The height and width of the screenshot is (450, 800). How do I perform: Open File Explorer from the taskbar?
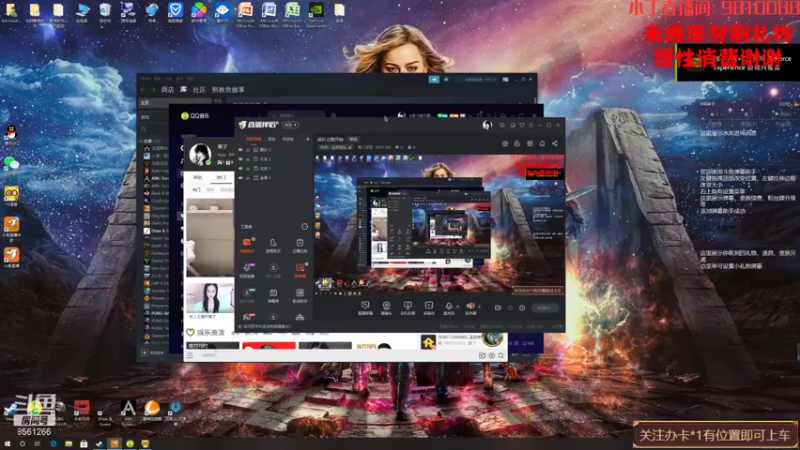pos(68,444)
